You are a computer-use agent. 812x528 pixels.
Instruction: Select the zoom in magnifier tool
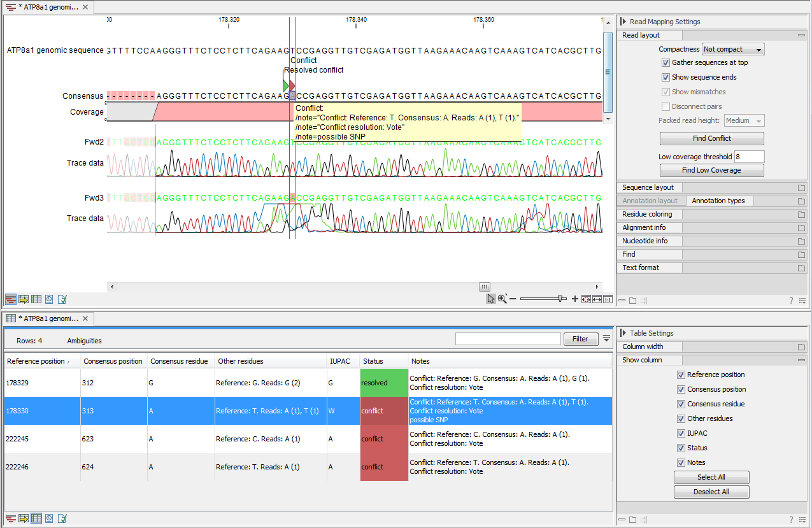pos(502,299)
